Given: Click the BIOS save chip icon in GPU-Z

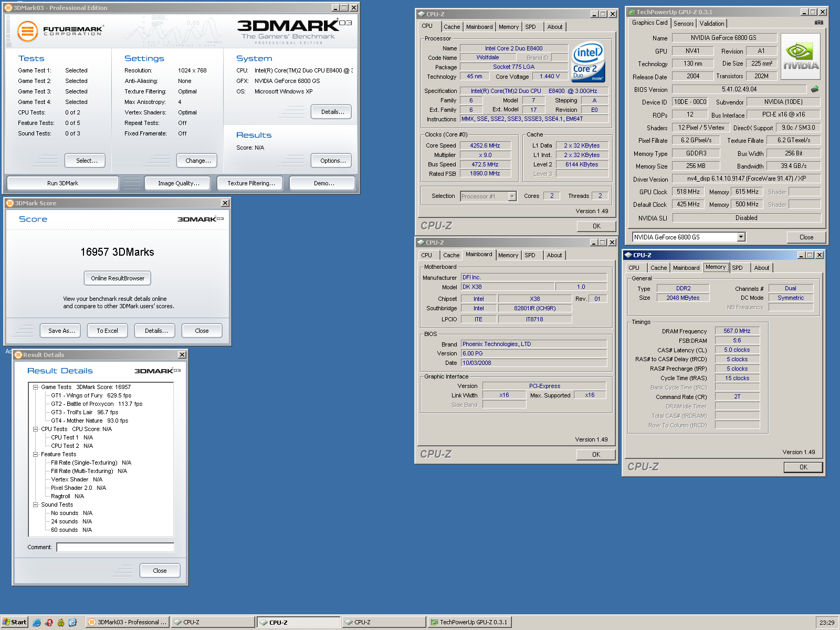Looking at the screenshot, I should [x=815, y=89].
